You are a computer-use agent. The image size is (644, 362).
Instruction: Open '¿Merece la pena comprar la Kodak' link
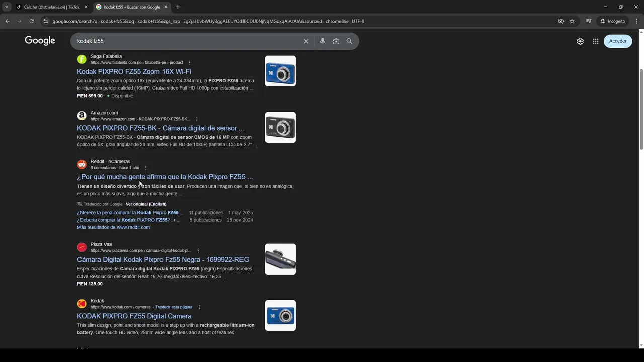pos(130,213)
